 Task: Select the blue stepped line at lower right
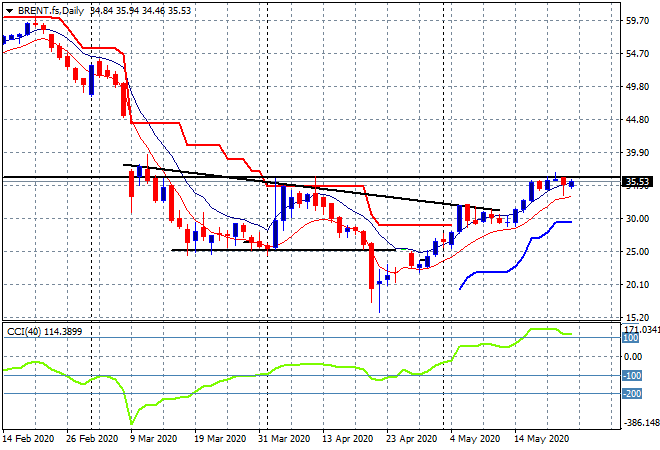click(x=500, y=271)
